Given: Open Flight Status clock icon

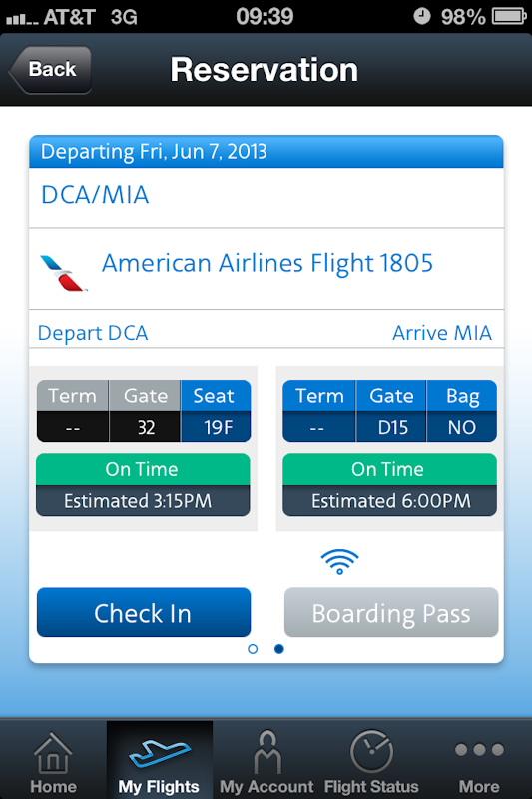Looking at the screenshot, I should tap(371, 752).
